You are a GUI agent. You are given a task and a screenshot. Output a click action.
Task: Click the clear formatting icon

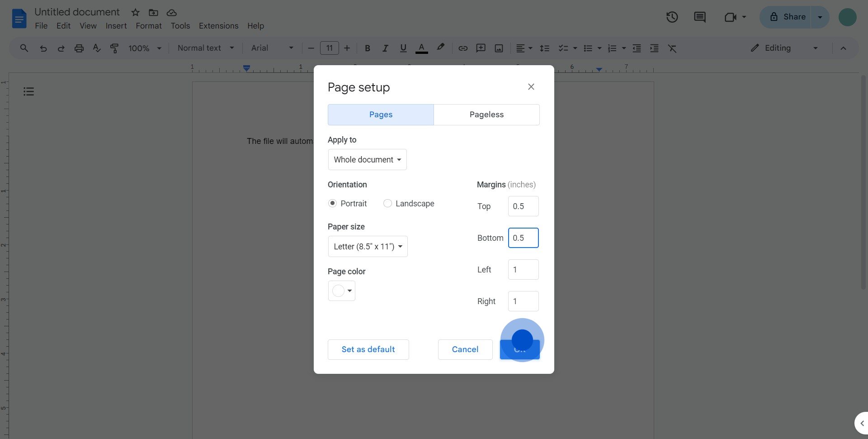[672, 48]
